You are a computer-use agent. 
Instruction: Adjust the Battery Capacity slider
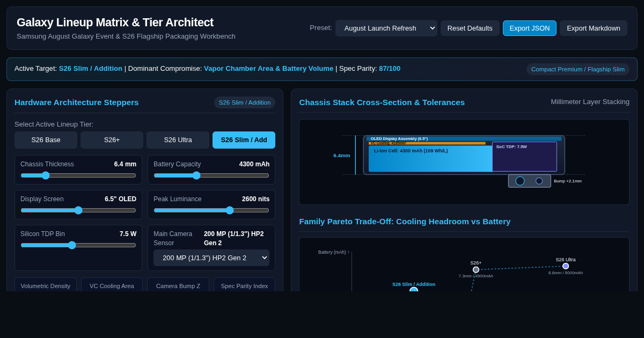tap(211, 175)
